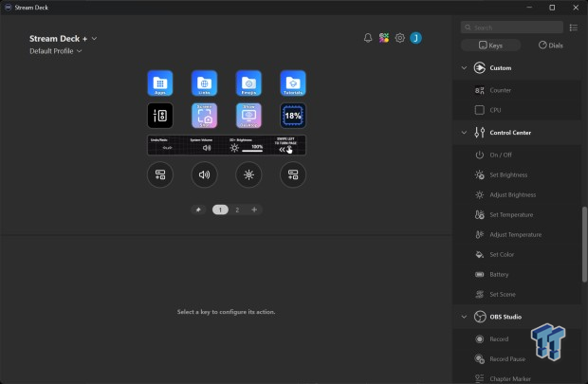Select the Apps folder key
Viewport: 588px width, 384px height.
pos(160,82)
